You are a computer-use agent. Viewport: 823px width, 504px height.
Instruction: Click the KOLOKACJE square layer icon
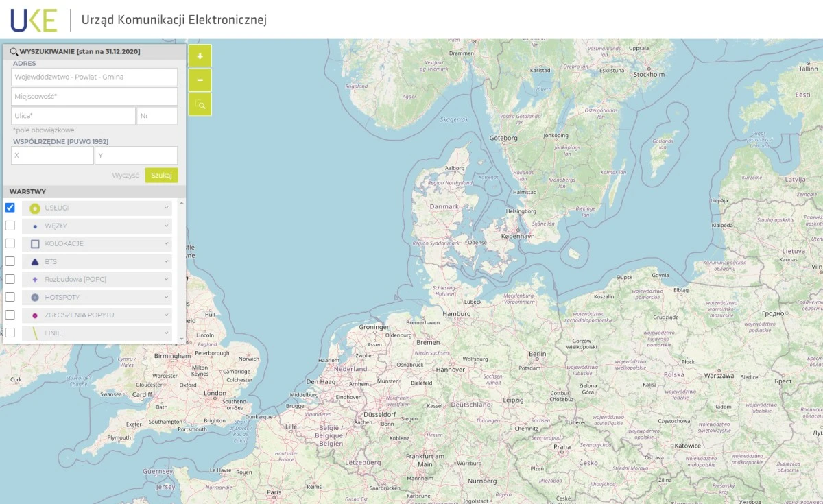35,244
